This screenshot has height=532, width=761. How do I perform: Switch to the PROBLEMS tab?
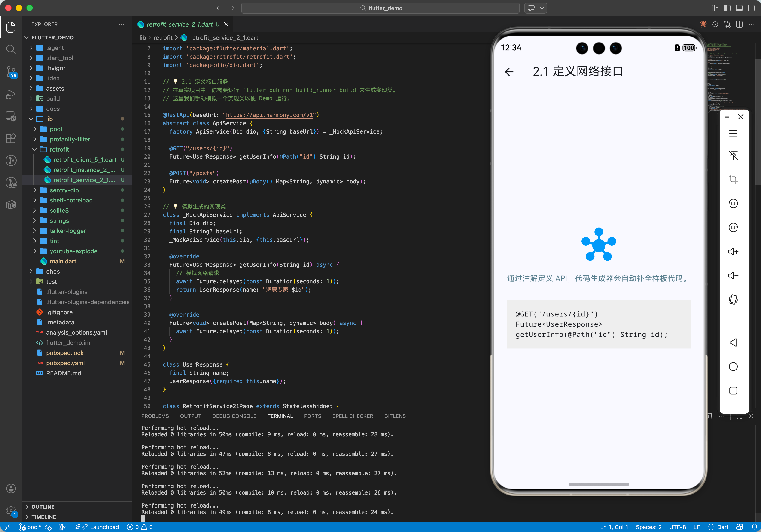point(155,416)
